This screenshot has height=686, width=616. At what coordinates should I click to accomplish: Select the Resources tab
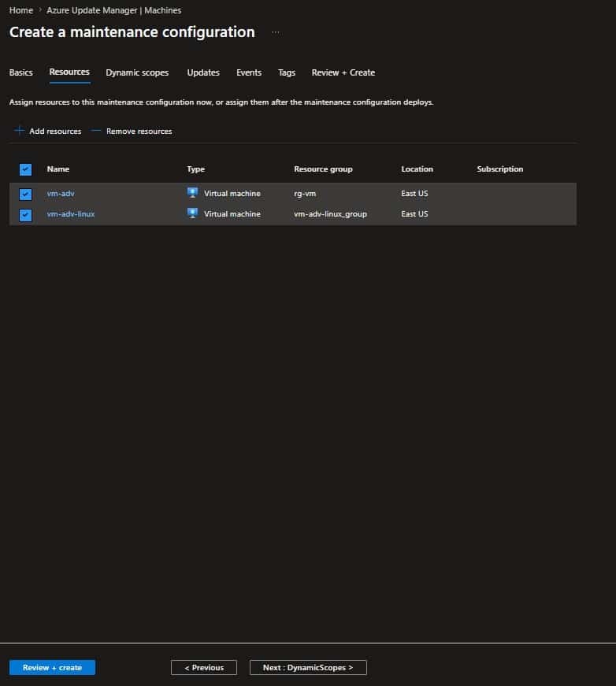(69, 72)
